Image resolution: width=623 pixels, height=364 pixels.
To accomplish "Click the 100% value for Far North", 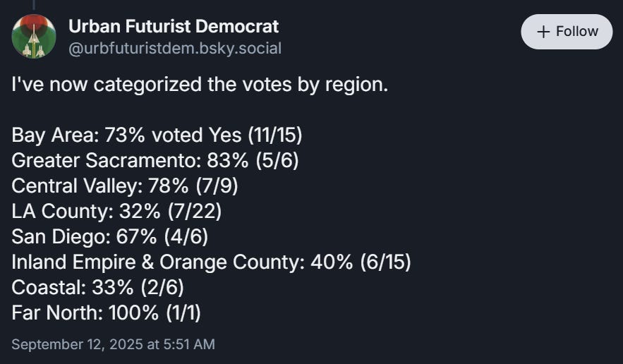I will pos(133,313).
